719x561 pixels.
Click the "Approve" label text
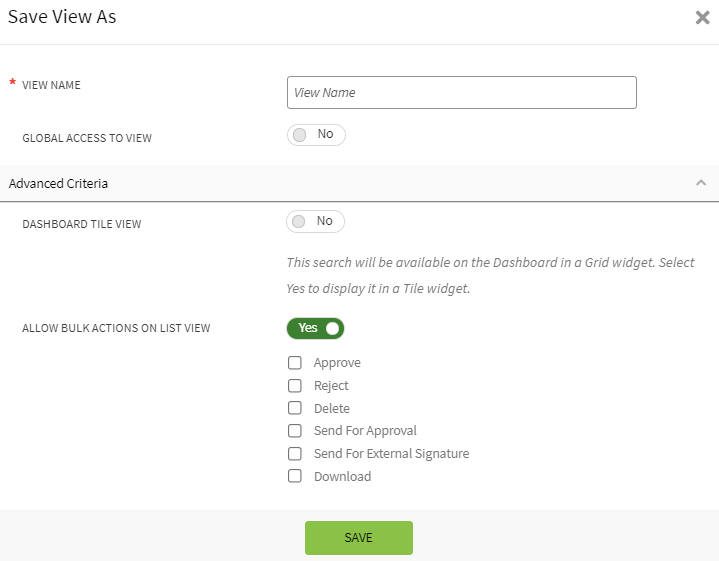pyautogui.click(x=337, y=363)
